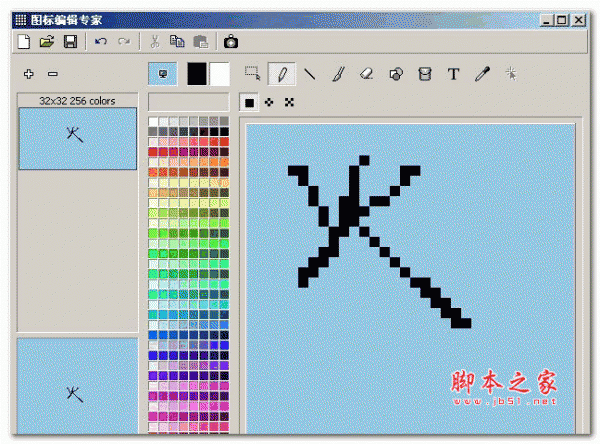The width and height of the screenshot is (600, 444).
Task: Click the bottom icon preview pane
Action: tap(78, 386)
